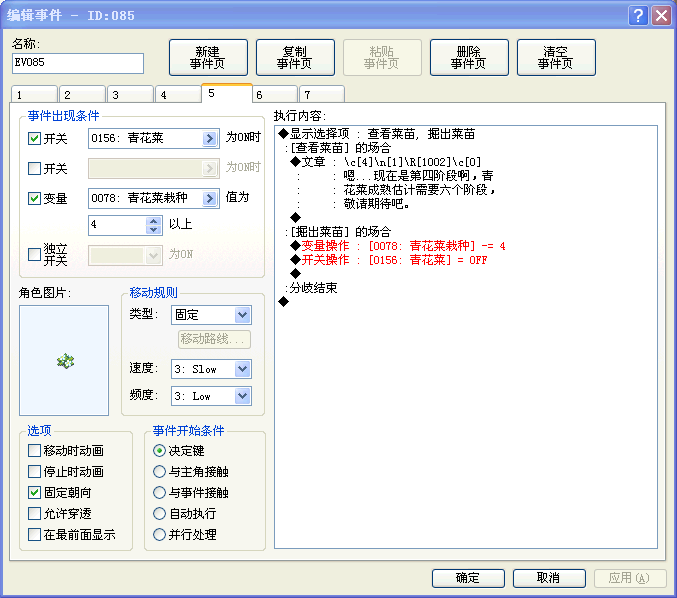Decrease the variable value with down arrow
Image resolution: width=677 pixels, height=598 pixels.
tap(154, 230)
